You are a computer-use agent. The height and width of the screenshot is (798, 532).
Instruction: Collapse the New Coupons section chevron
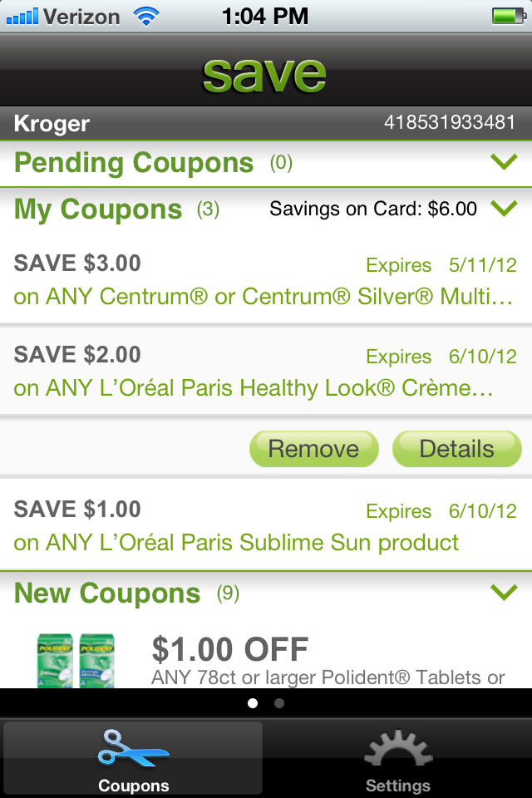tap(504, 592)
